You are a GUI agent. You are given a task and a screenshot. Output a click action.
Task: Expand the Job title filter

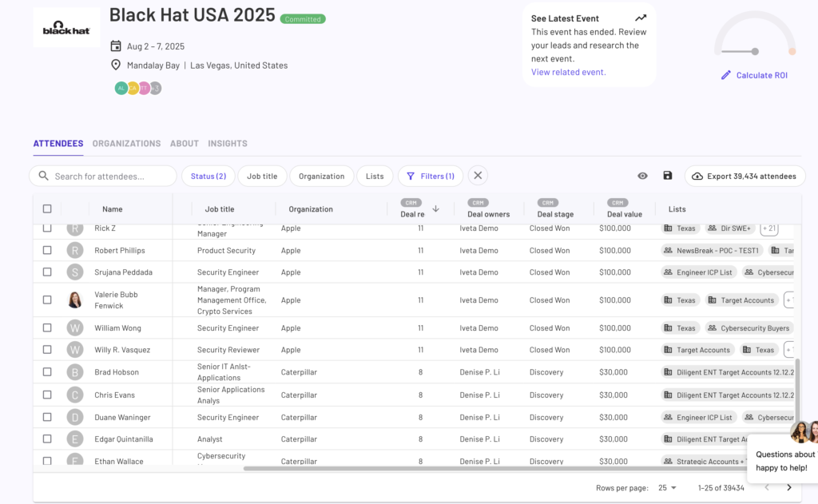tap(262, 176)
